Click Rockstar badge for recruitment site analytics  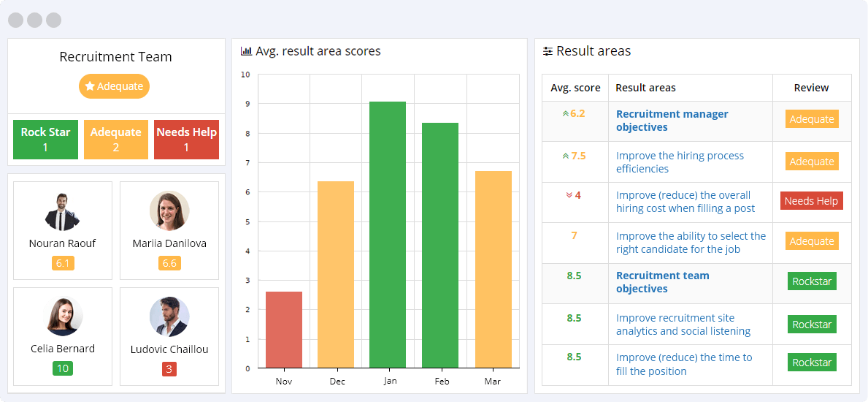[x=812, y=324]
